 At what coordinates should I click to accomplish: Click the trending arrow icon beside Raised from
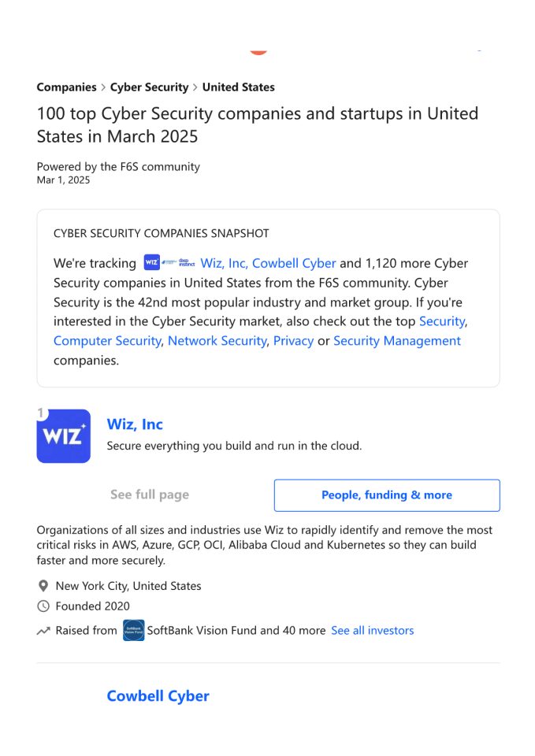click(43, 631)
